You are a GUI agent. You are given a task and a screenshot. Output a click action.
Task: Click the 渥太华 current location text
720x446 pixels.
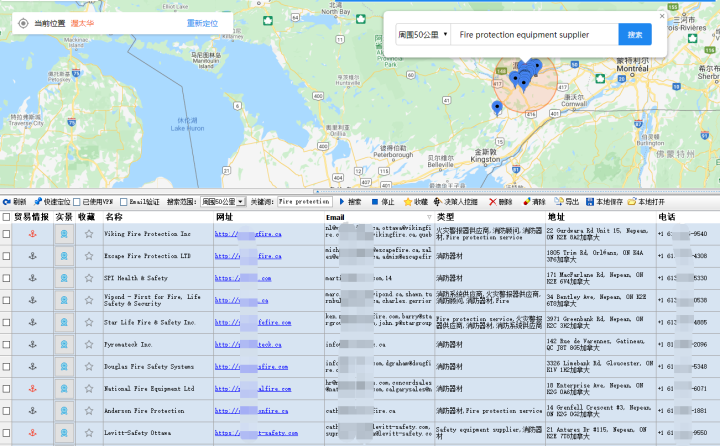(82, 23)
